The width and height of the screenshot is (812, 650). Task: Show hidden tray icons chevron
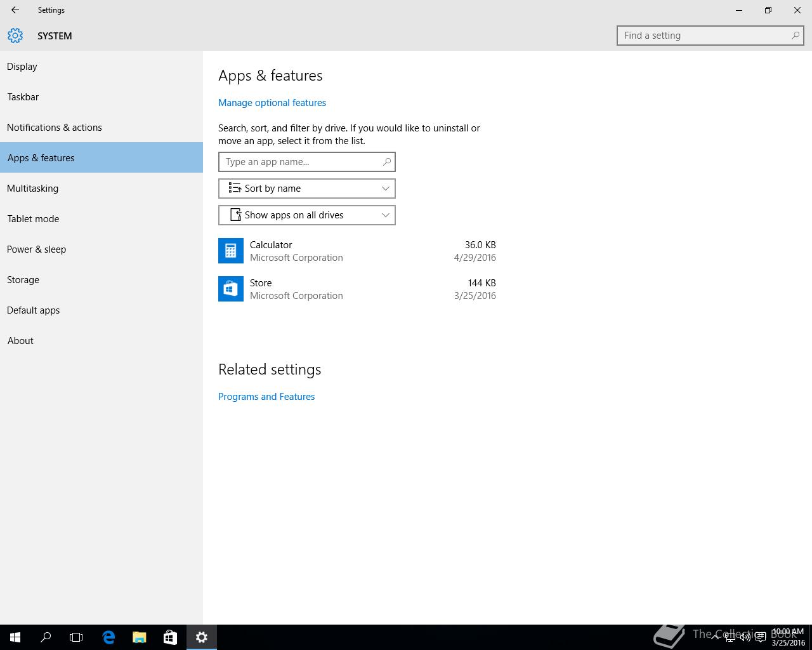[x=715, y=637]
